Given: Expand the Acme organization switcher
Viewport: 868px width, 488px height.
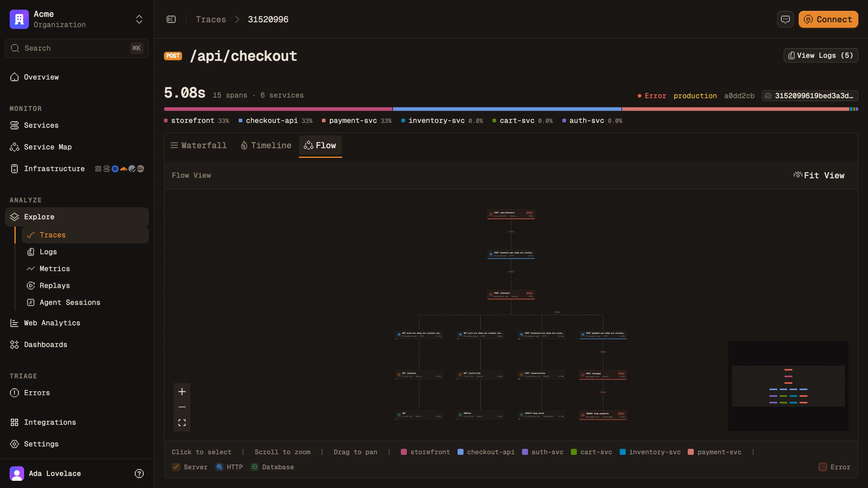Looking at the screenshot, I should click(139, 19).
